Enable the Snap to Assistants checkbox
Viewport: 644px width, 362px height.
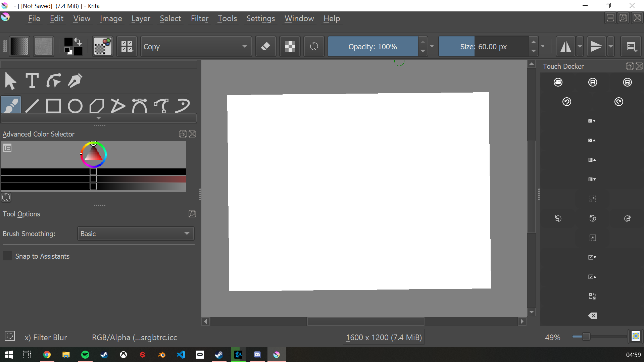(7, 256)
